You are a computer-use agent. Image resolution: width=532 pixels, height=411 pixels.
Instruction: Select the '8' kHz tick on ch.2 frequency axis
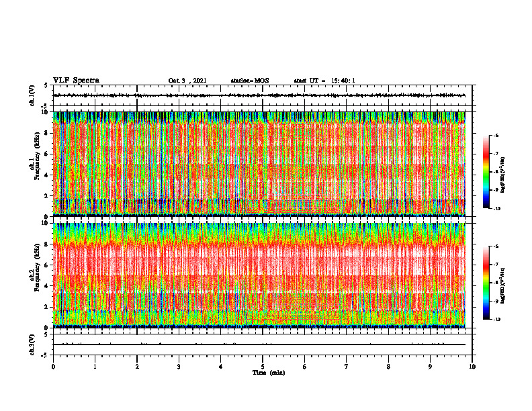tap(47, 244)
